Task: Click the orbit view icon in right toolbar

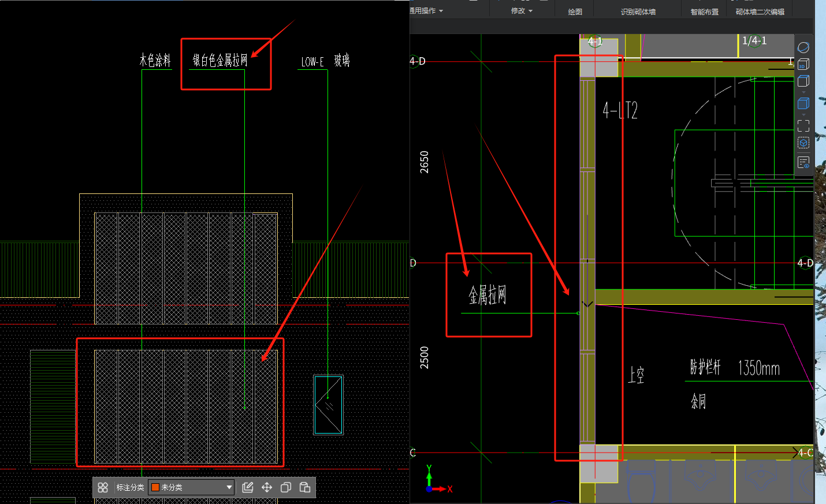Action: click(803, 47)
